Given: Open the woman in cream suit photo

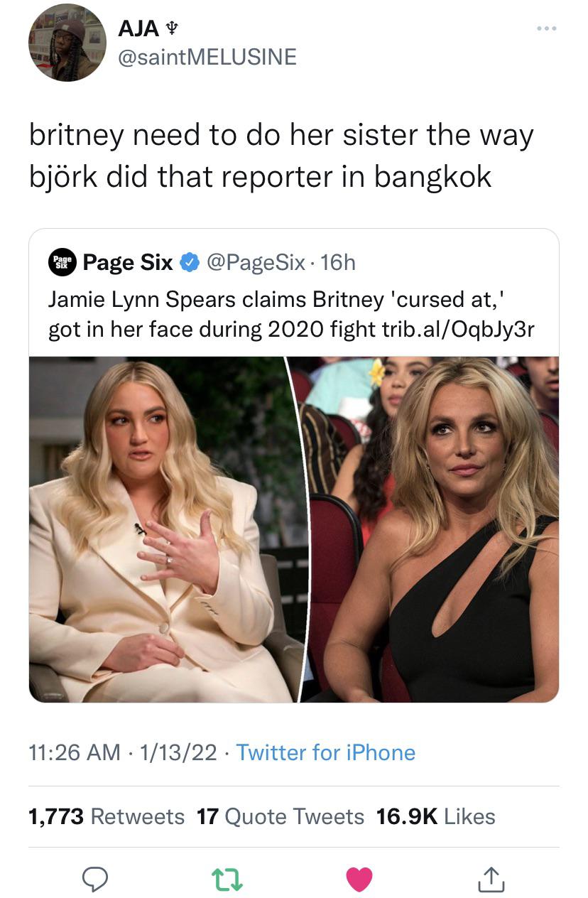Looking at the screenshot, I should [167, 529].
